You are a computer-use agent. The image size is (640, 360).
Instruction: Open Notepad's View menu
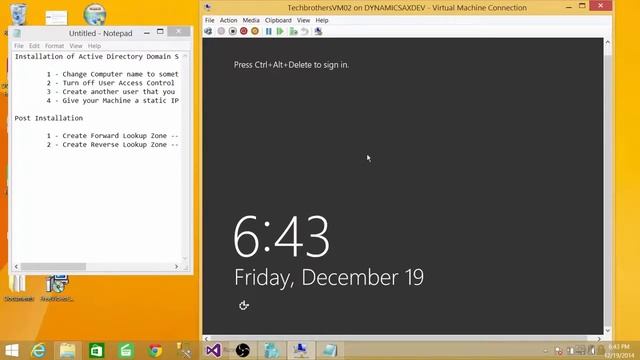pos(76,46)
